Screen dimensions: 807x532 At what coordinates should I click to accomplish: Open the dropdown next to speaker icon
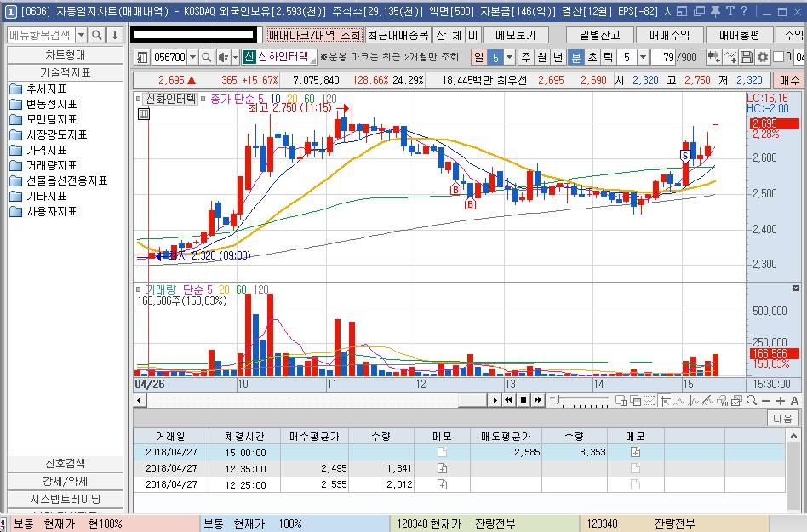(235, 57)
